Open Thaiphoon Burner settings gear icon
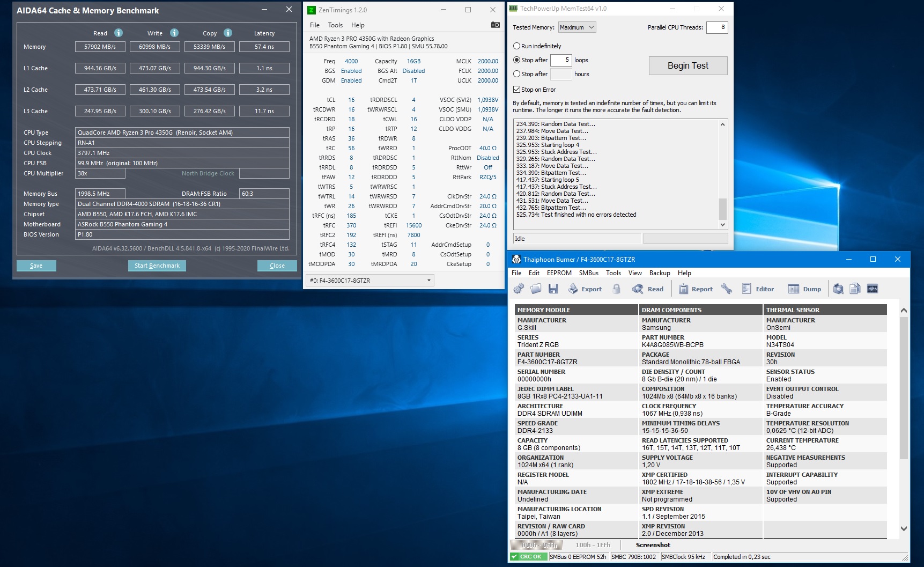The height and width of the screenshot is (567, 924). [519, 289]
